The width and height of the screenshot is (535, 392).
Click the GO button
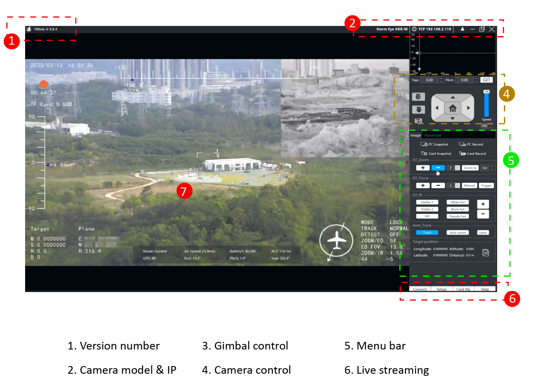[x=486, y=80]
